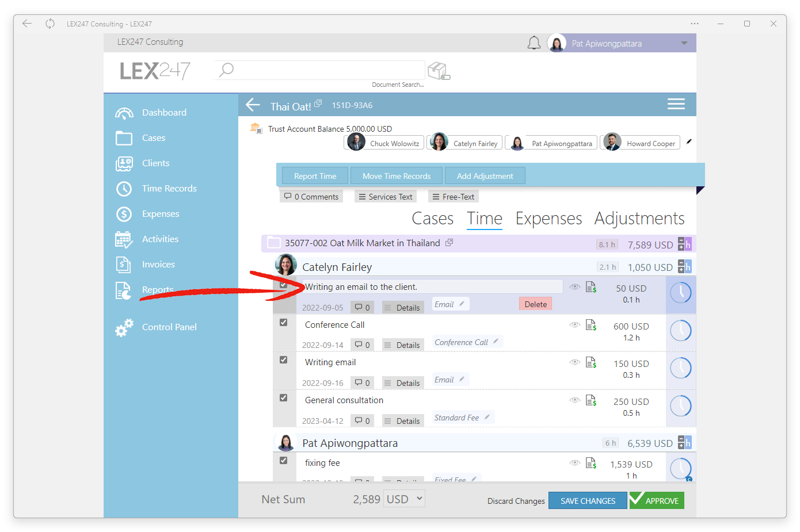Viewport: 800px width, 532px height.
Task: Click the back arrow beside Thai Oat!
Action: [x=253, y=105]
